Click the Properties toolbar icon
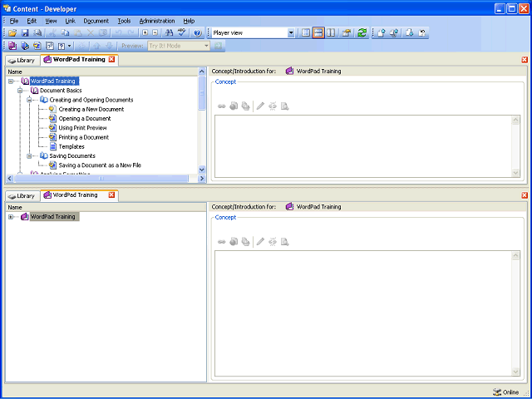The width and height of the screenshot is (532, 399). point(346,33)
